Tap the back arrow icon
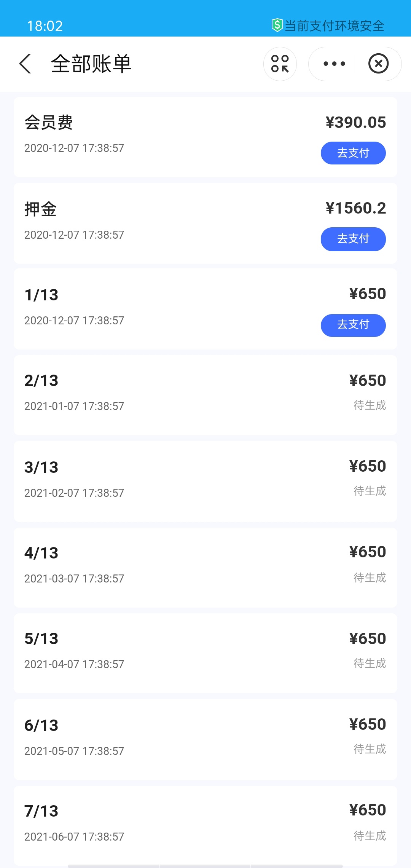This screenshot has width=411, height=868. [25, 64]
